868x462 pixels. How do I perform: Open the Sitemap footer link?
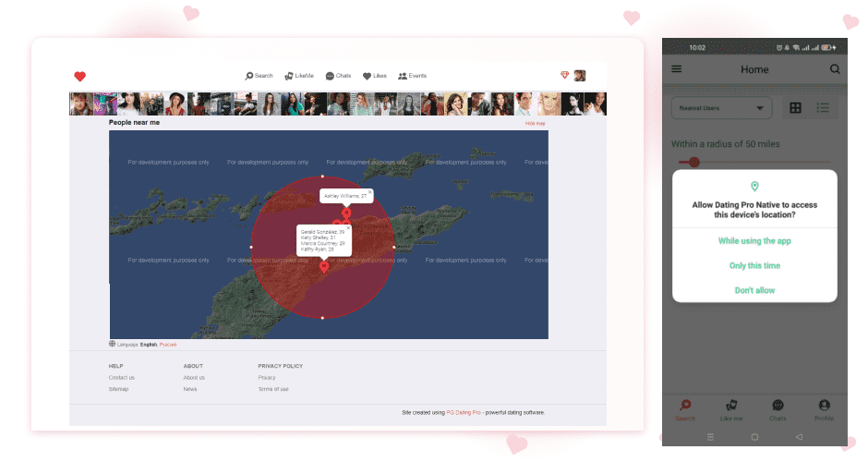118,389
